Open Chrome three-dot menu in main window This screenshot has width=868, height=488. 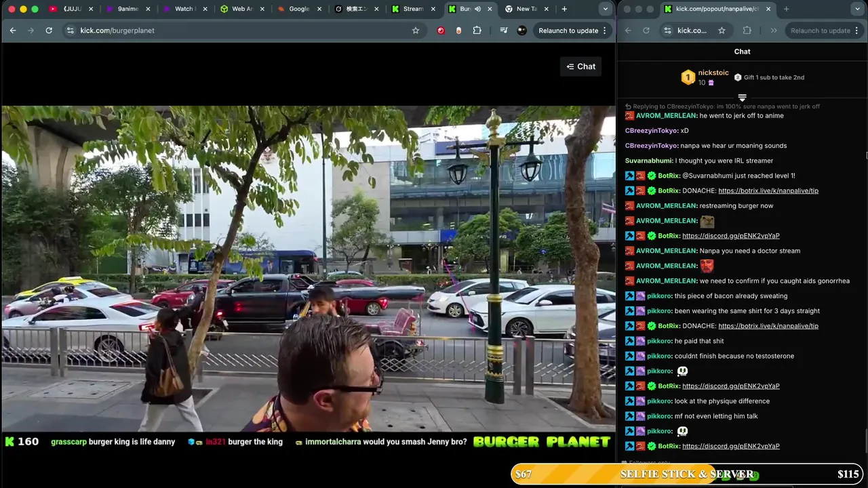[x=604, y=30]
